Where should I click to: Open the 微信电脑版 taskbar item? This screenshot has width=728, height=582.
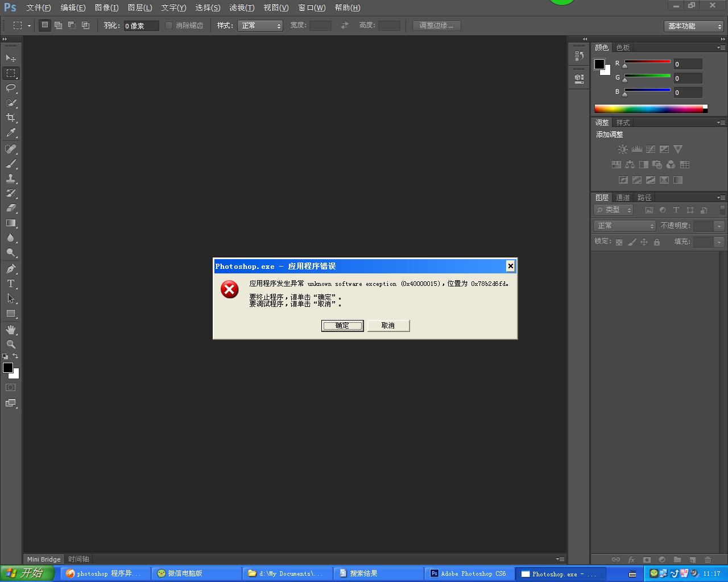pyautogui.click(x=196, y=573)
